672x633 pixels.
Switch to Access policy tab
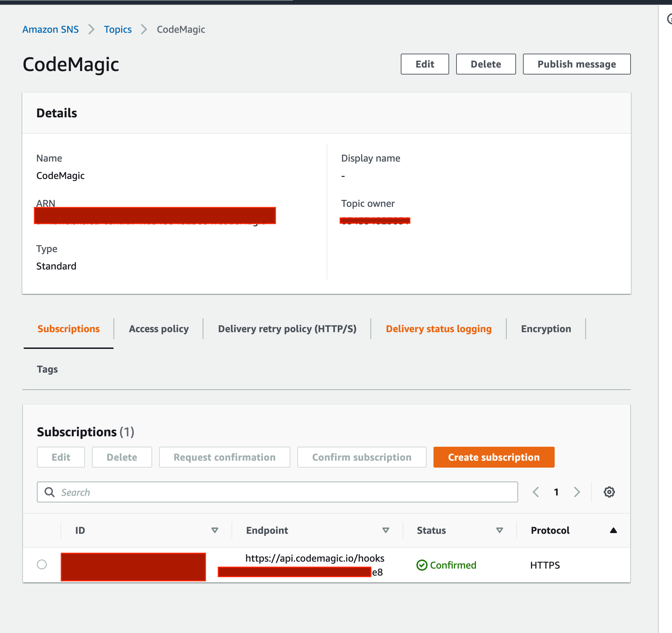click(159, 329)
